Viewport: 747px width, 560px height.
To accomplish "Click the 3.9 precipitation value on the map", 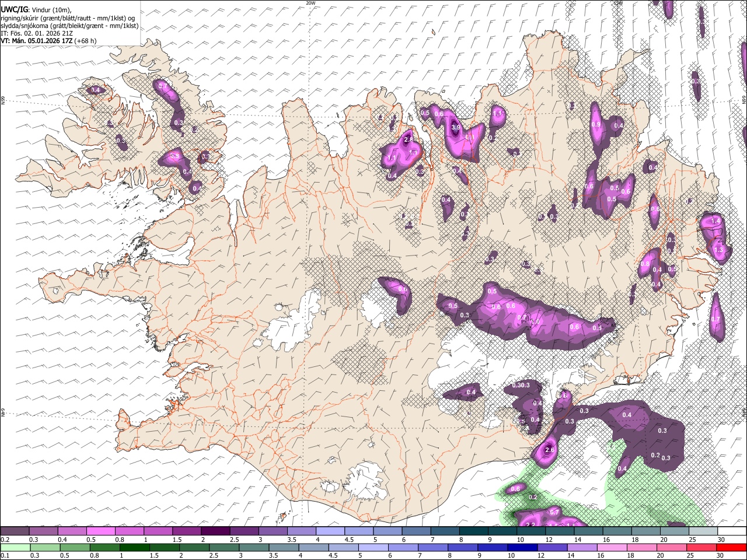I will click(456, 127).
